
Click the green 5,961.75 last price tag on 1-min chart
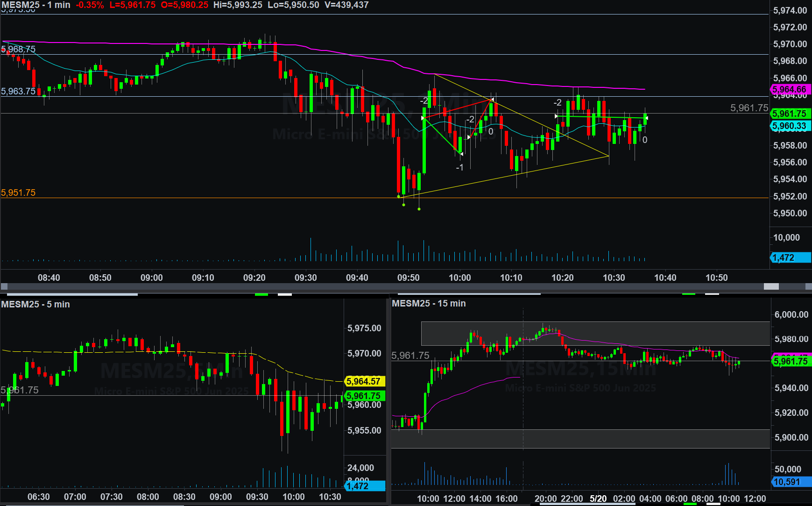click(790, 114)
